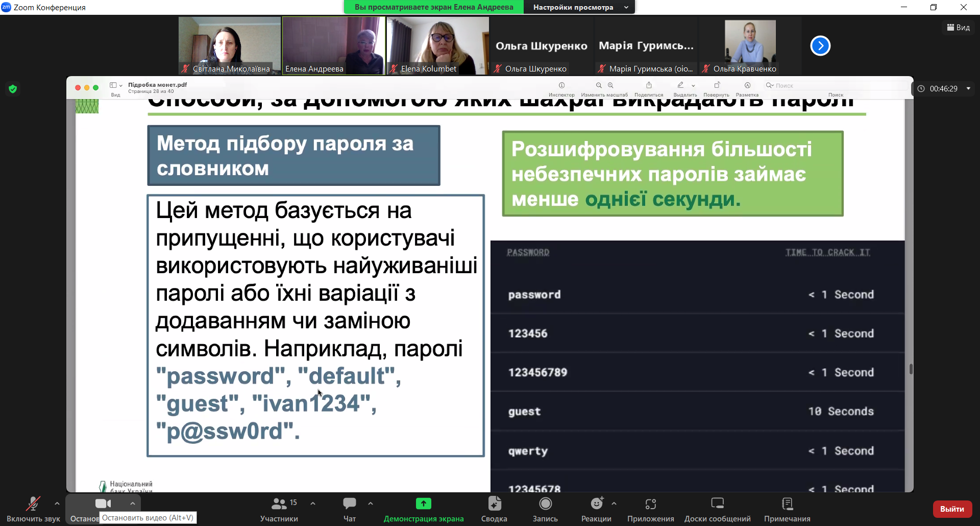The image size is (980, 526).
Task: Click the shared PDF vertical scrollbar handle
Action: [911, 369]
